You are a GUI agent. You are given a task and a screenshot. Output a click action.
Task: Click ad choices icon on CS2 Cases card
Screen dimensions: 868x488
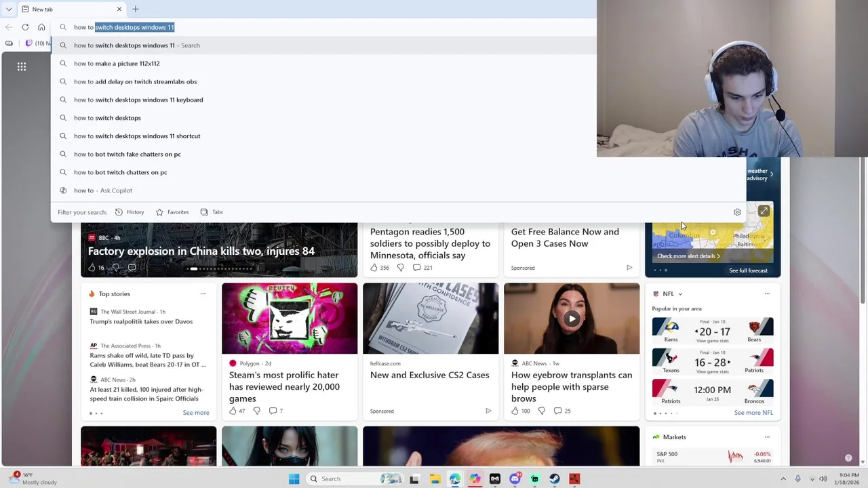tap(488, 411)
